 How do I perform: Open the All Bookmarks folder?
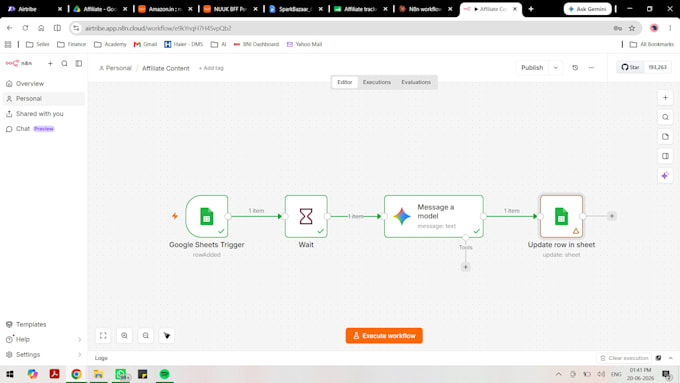click(x=652, y=44)
